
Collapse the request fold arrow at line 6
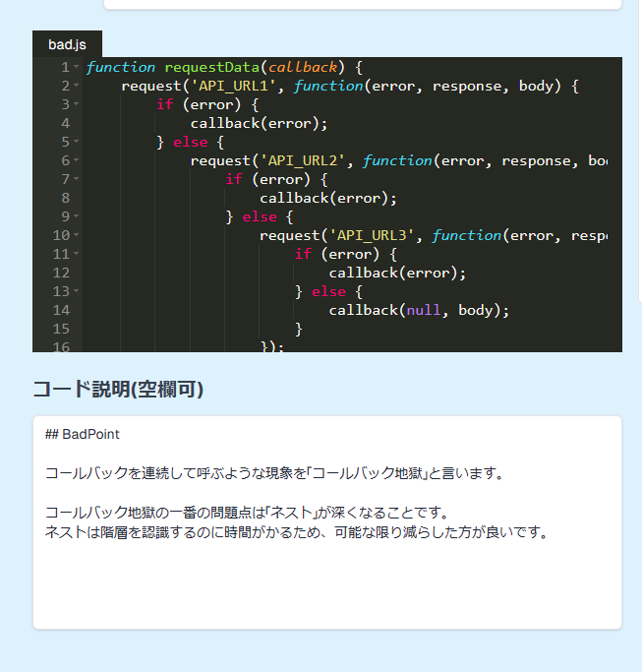[77, 160]
